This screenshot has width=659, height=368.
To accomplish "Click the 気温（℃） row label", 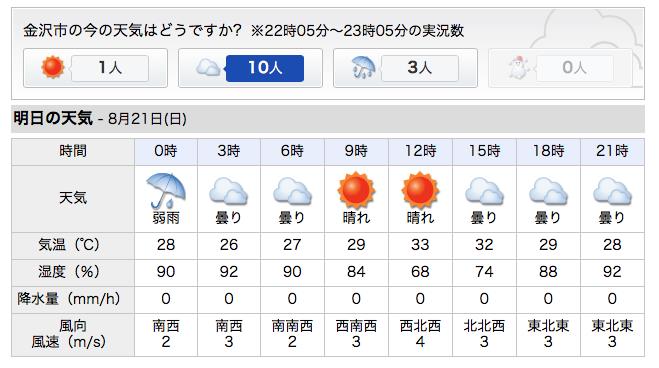I will click(x=69, y=245).
